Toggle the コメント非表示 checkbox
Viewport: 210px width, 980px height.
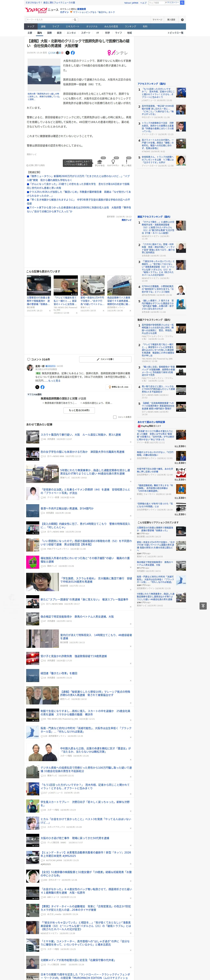tap(115, 417)
